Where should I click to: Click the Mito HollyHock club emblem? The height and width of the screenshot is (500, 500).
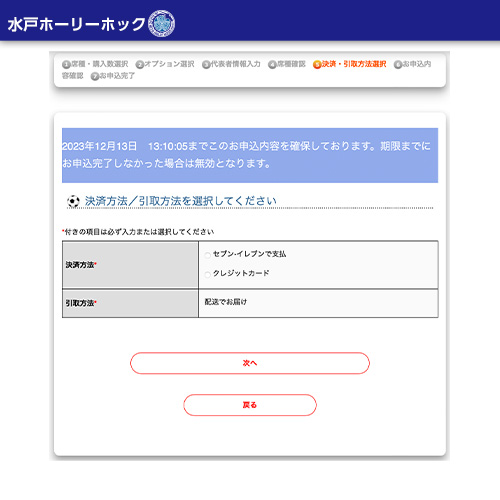pyautogui.click(x=161, y=23)
